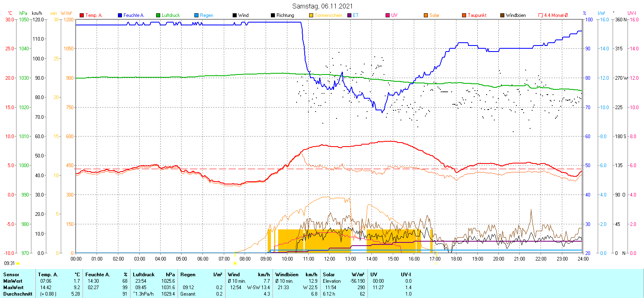Click the Windböen column header in table
This screenshot has height=298, width=644.
click(287, 275)
